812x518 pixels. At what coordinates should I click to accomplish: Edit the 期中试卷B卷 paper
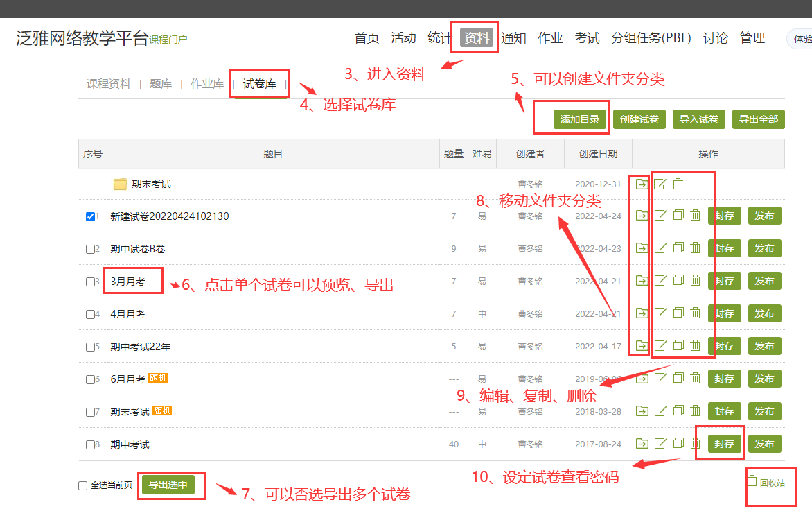(660, 248)
